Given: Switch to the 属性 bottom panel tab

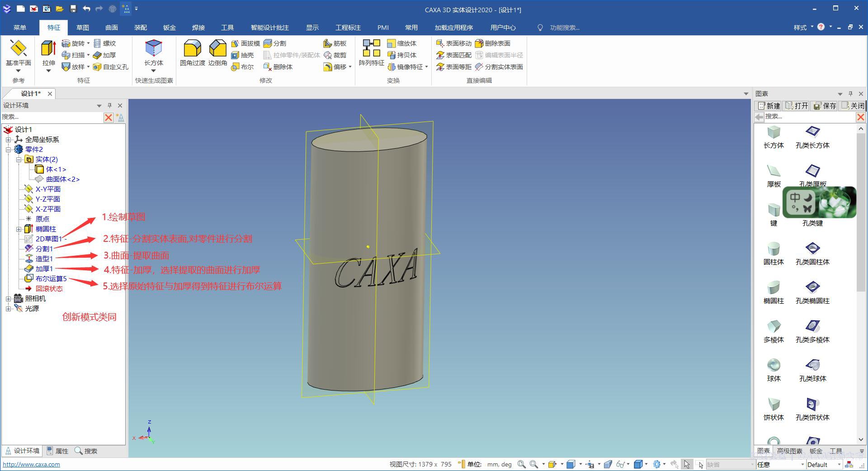Looking at the screenshot, I should pos(57,451).
